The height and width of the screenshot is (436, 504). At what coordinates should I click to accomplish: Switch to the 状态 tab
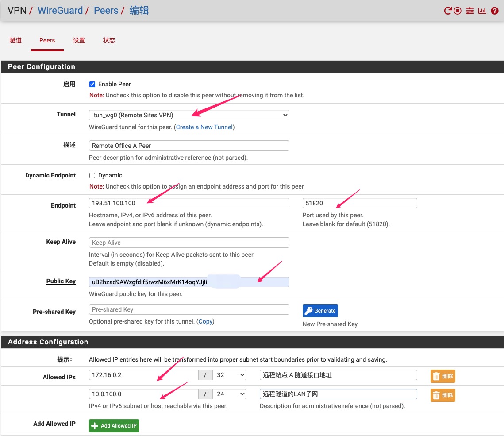pos(109,40)
